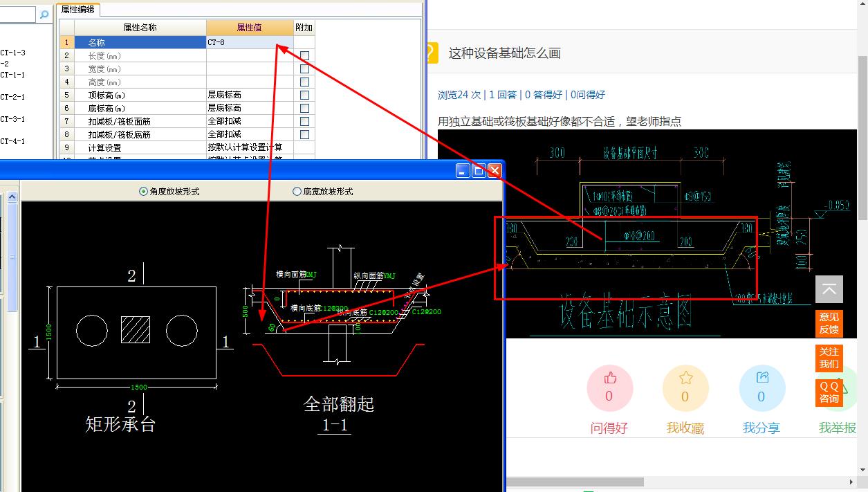
Task: Tick the 附加 checkbox for 宽度(mm)
Action: 304,69
